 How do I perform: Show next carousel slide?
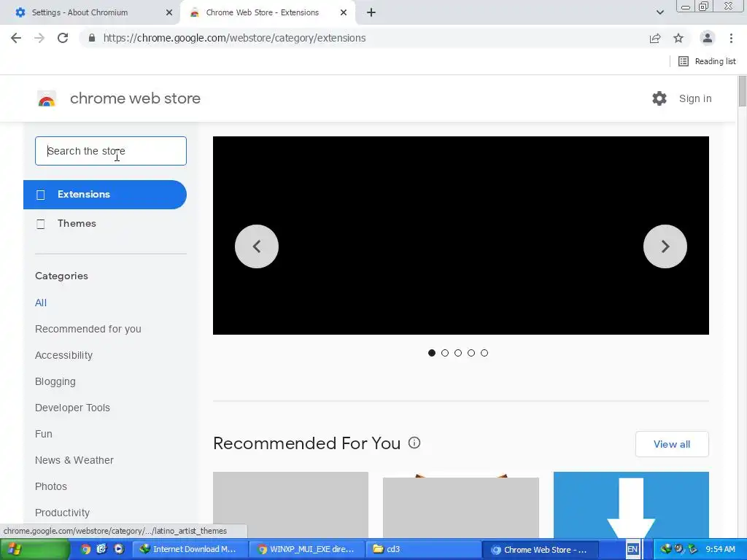coord(665,246)
